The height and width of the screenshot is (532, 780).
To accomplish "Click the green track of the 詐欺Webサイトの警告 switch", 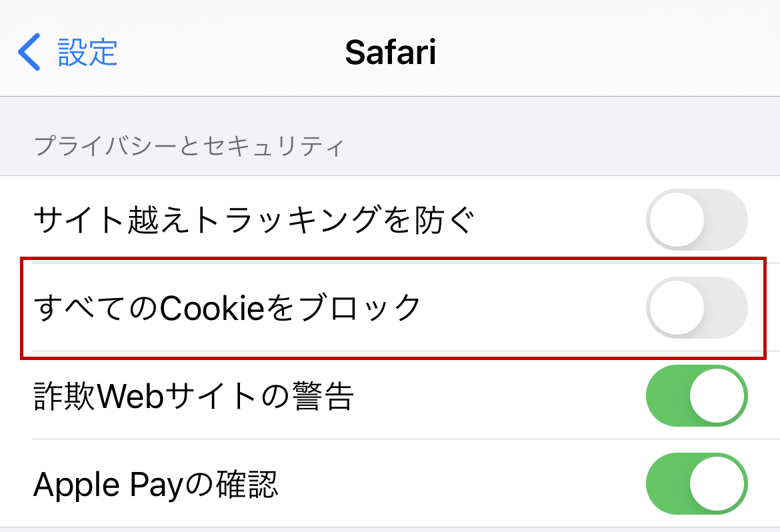I will (x=667, y=395).
